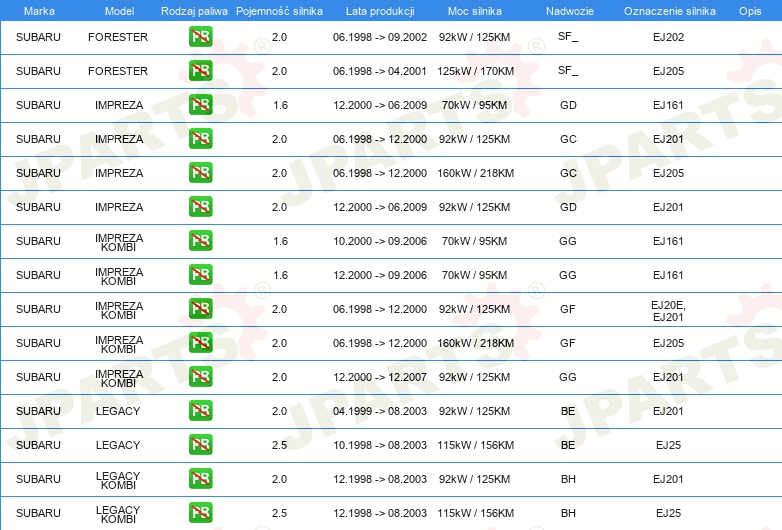
Task: Click the fuel icon for Legacy BE EJ25
Action: pyautogui.click(x=200, y=444)
